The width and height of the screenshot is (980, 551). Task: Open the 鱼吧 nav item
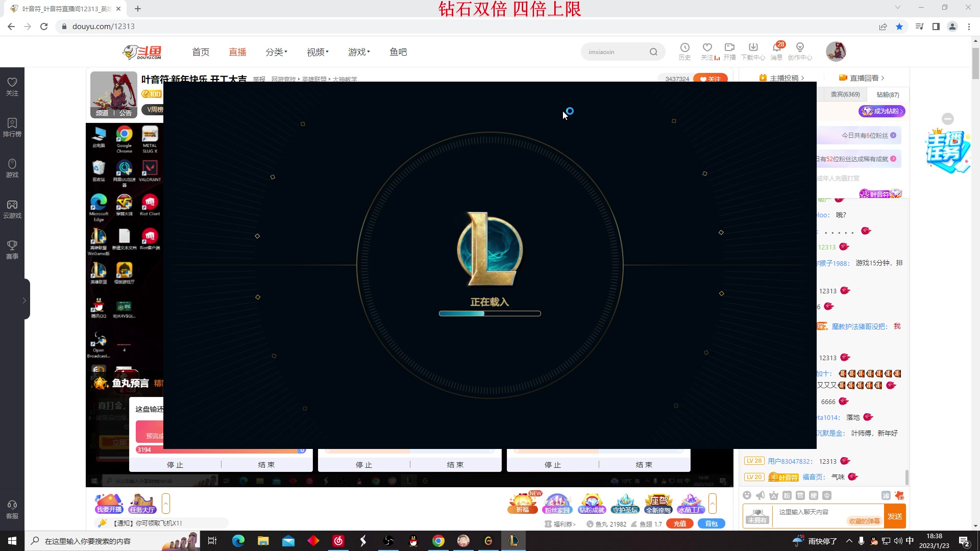pyautogui.click(x=398, y=52)
